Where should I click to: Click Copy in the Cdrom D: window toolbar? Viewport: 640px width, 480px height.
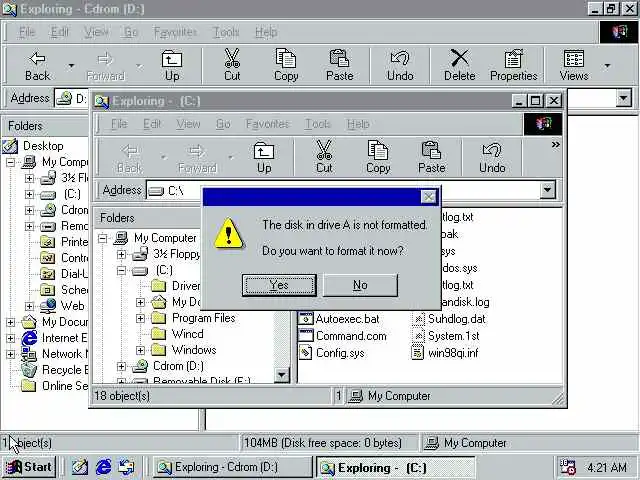click(x=286, y=66)
